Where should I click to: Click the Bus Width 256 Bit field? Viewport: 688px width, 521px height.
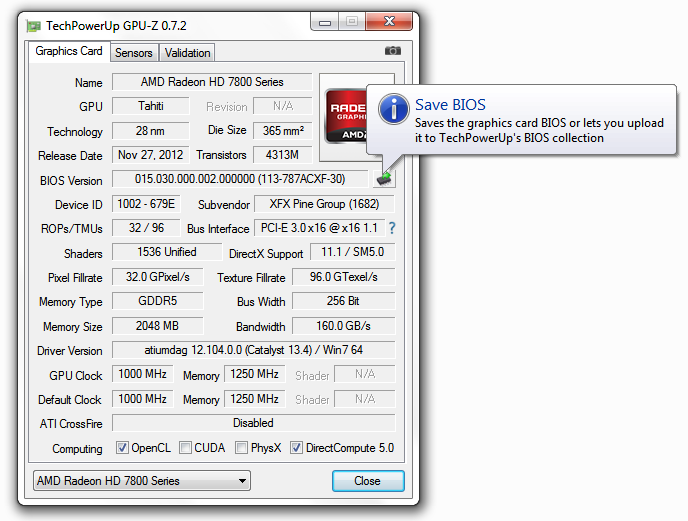(344, 301)
